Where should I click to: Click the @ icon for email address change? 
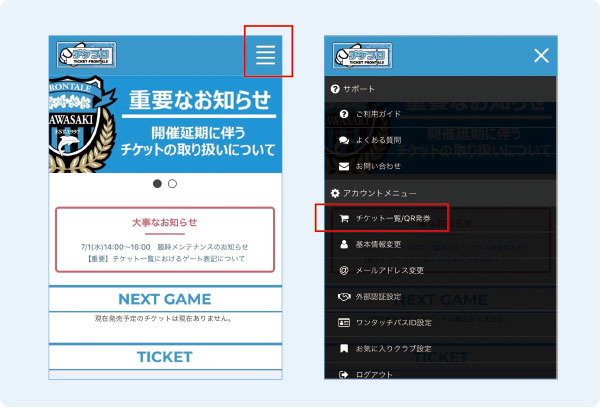click(344, 270)
